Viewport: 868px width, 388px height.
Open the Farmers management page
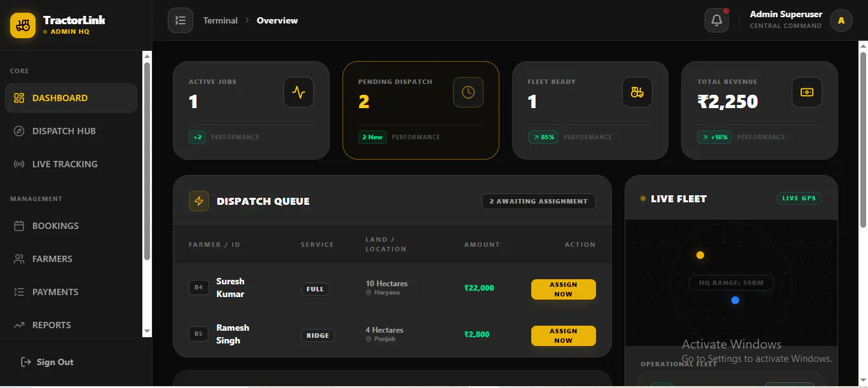71,259
